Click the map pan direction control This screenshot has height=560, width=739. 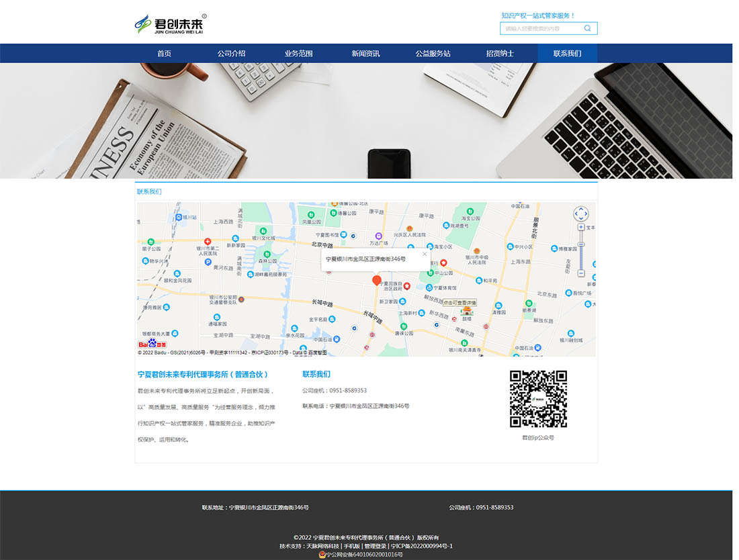coord(581,214)
